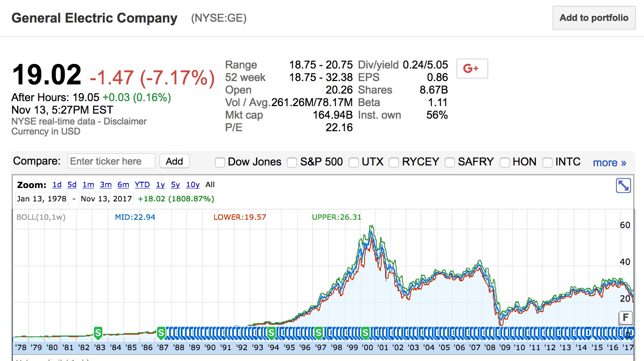Viewport: 644px width, 361px height.
Task: Open the F marker on chart
Action: click(x=625, y=318)
